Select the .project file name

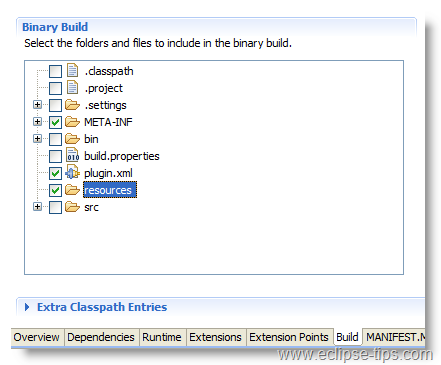104,88
